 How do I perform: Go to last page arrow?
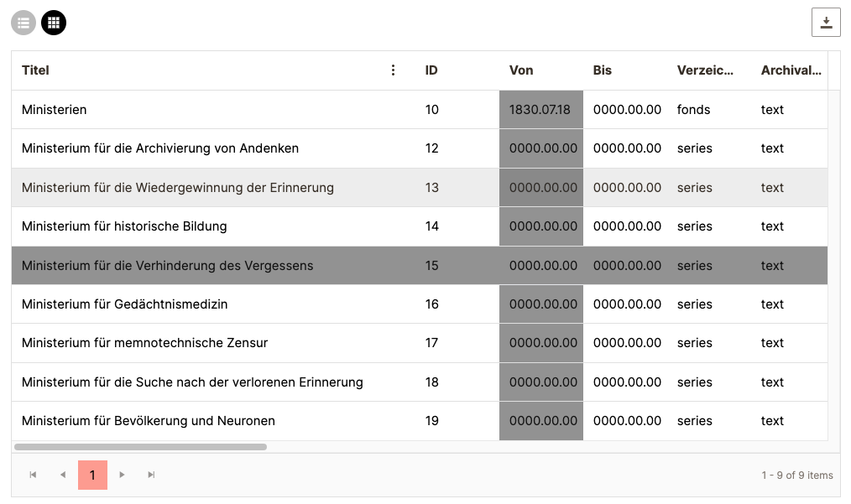tap(151, 475)
